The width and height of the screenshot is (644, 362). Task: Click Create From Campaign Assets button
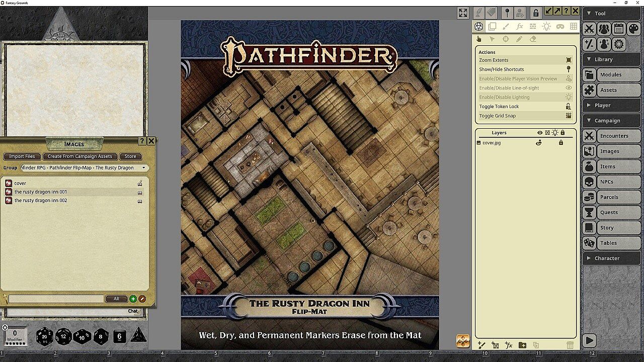point(80,156)
